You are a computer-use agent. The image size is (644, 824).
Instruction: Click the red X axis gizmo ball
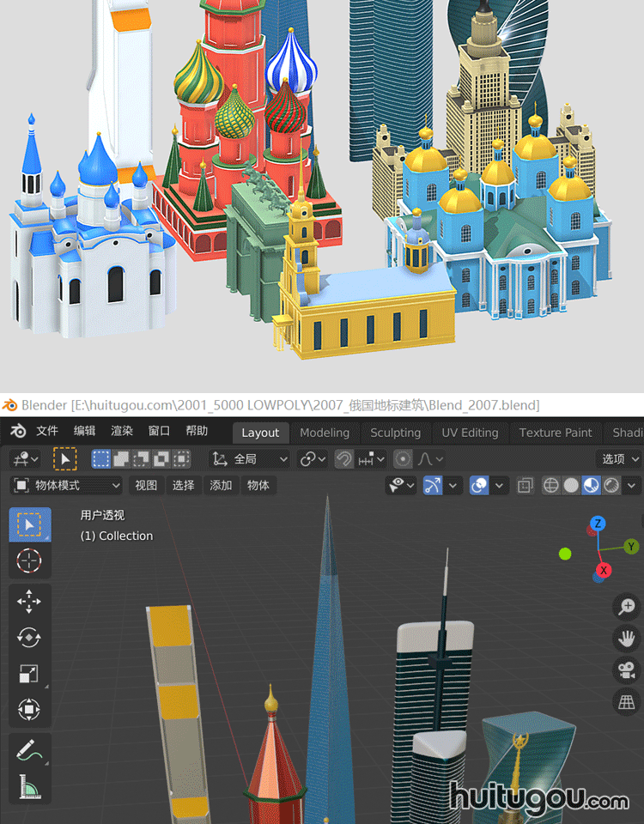(604, 570)
